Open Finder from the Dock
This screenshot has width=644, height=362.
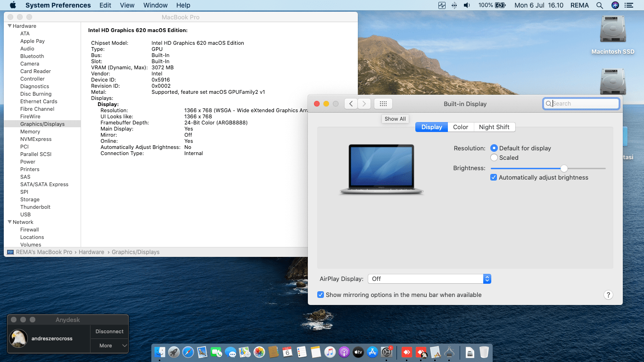pos(160,352)
